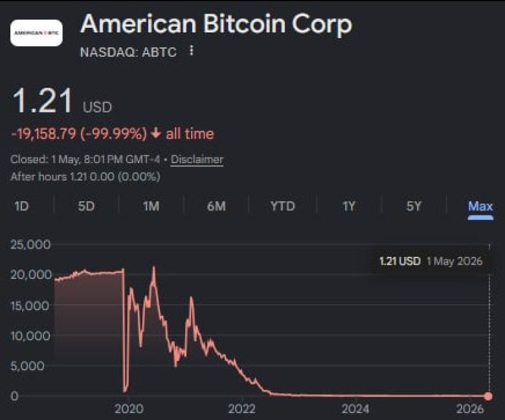Image resolution: width=505 pixels, height=420 pixels.
Task: Click the American Bitcoin Corp logo thumbnail
Action: tap(36, 33)
